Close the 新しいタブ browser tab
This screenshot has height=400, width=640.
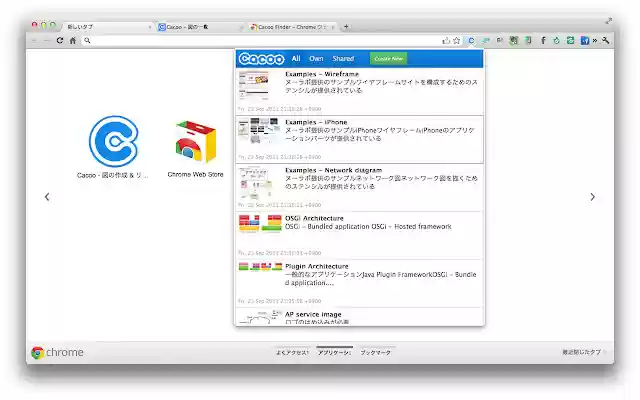pyautogui.click(x=149, y=27)
